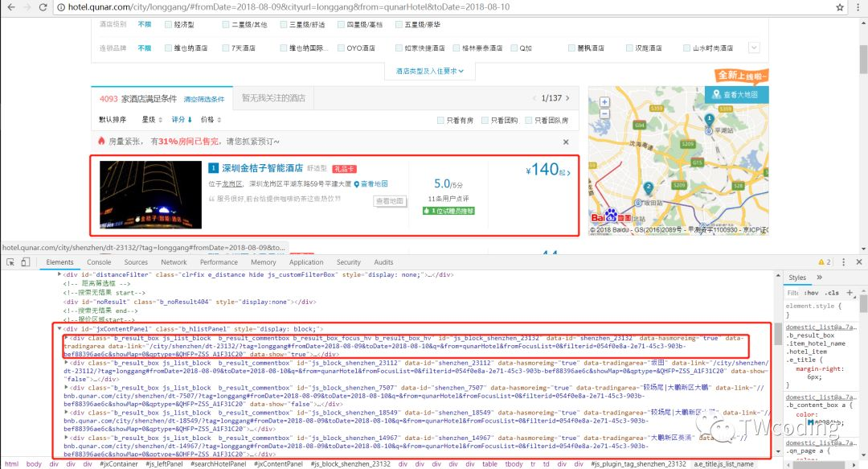Image resolution: width=868 pixels, height=469 pixels.
Task: Check the 四星级/高档 checkbox
Action: pyautogui.click(x=341, y=24)
